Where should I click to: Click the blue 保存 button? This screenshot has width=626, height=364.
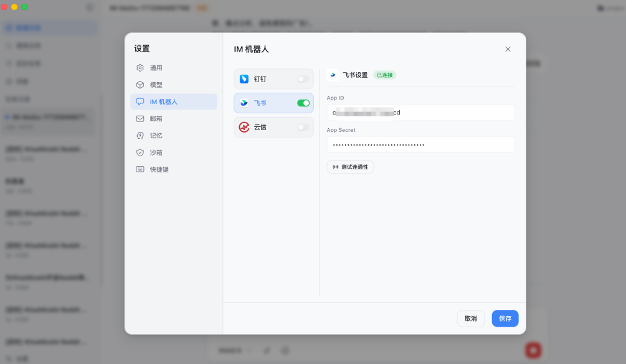(505, 319)
